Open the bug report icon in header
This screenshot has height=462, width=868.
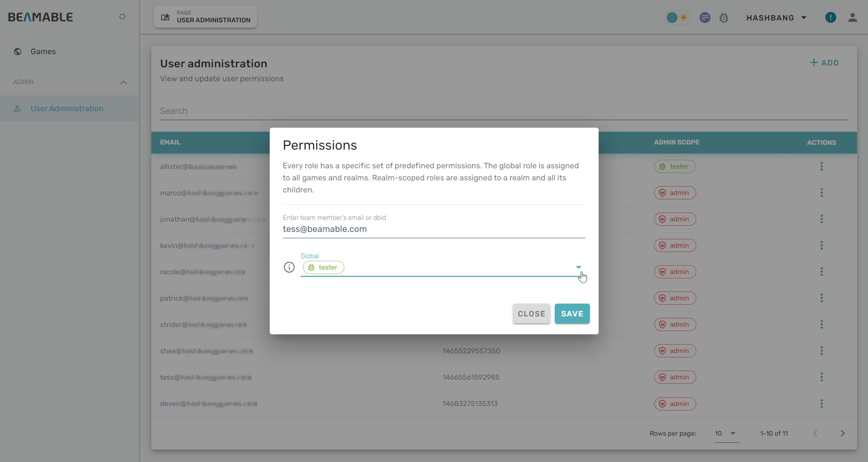724,18
